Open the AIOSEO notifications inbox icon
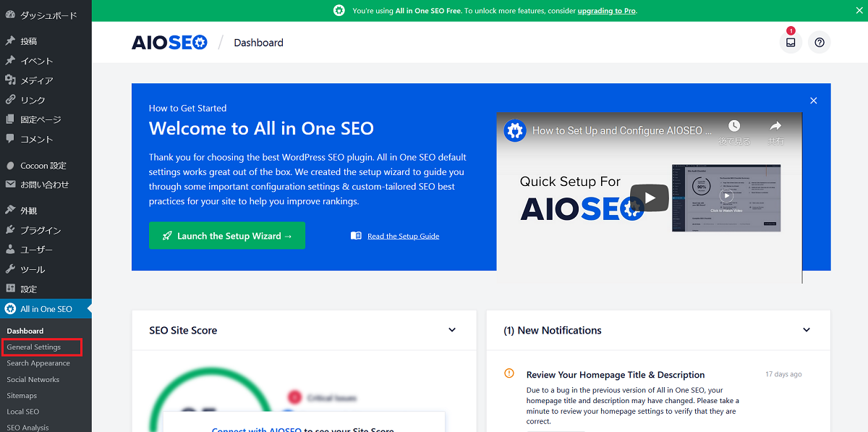Screen dimensions: 868x432 pyautogui.click(x=791, y=43)
